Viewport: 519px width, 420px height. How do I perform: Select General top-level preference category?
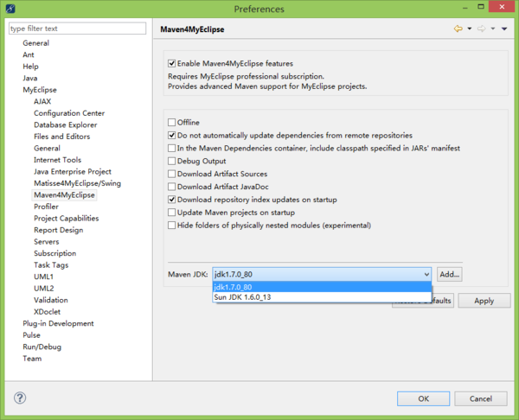coord(35,43)
